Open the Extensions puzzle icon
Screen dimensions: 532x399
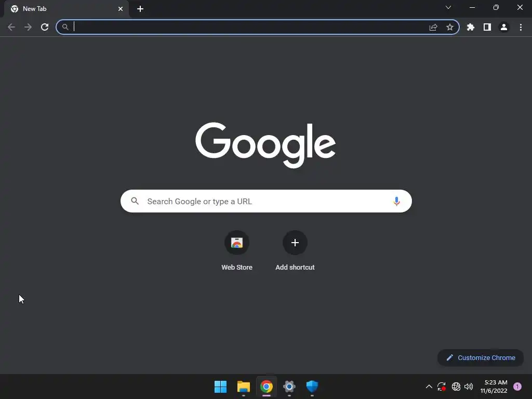[471, 27]
